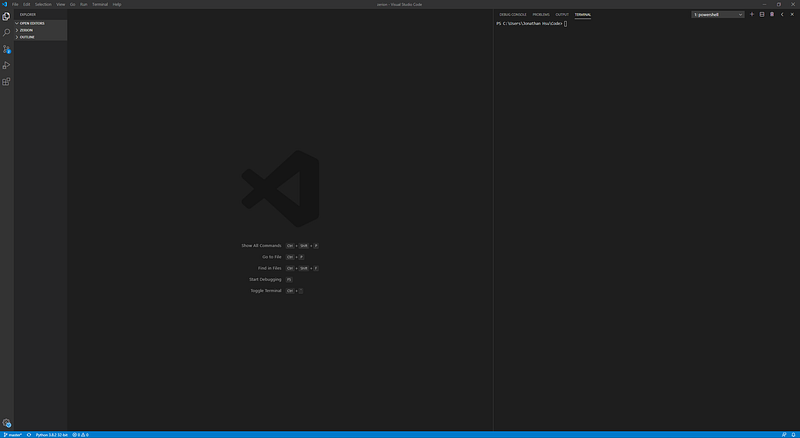The image size is (800, 438).
Task: Open the Source Control view icon
Action: [x=6, y=49]
